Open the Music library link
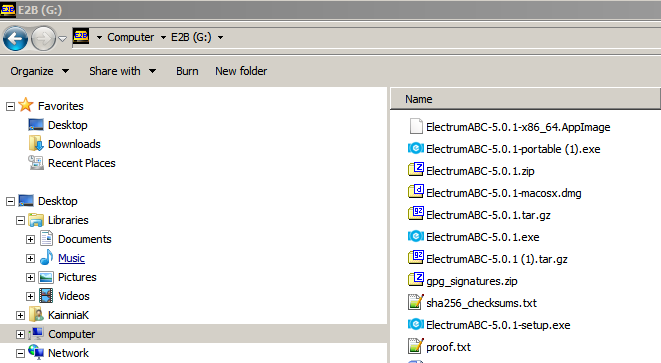 (x=71, y=258)
